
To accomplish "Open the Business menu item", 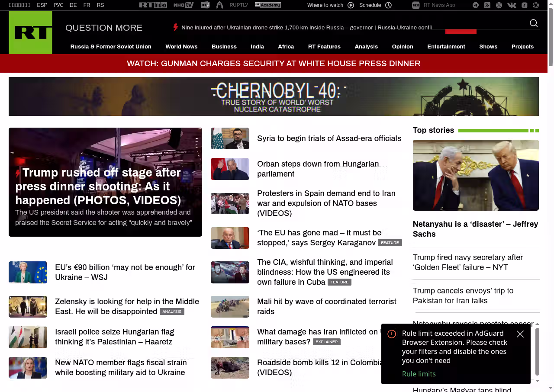I will point(224,47).
